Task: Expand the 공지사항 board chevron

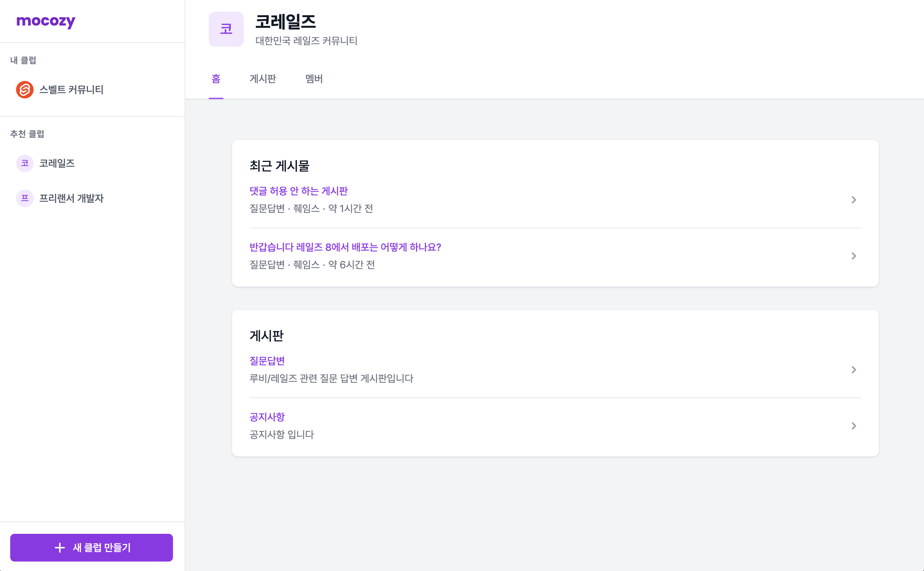Action: coord(853,426)
